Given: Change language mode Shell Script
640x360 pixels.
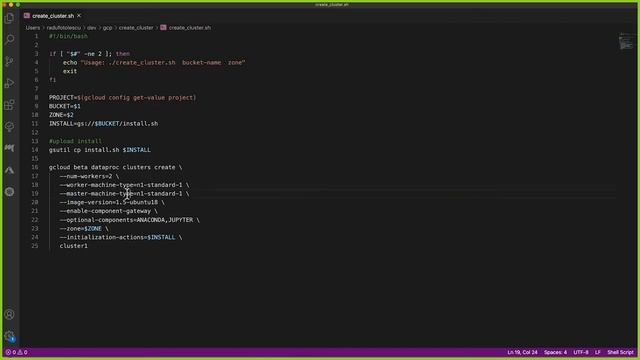Looking at the screenshot, I should tap(620, 352).
